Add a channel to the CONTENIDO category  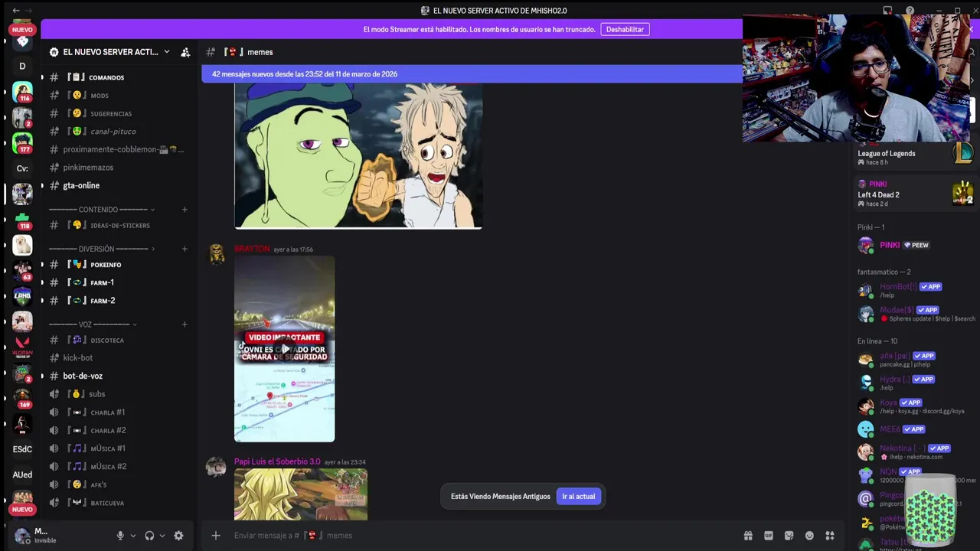tap(185, 210)
